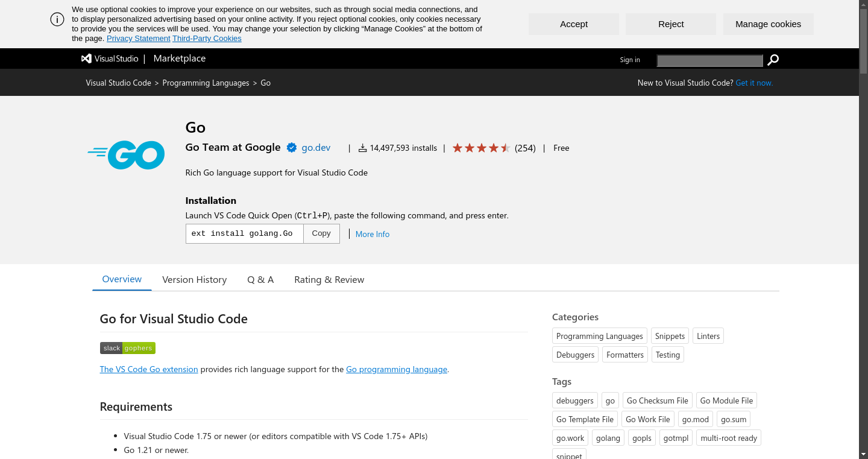Click the Go extension logo
868x459 pixels.
pos(126,155)
